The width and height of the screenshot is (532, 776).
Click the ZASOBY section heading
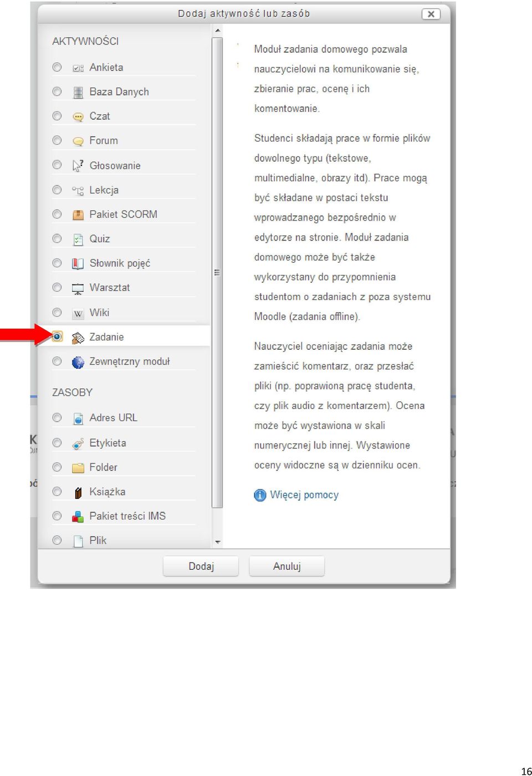pyautogui.click(x=73, y=392)
